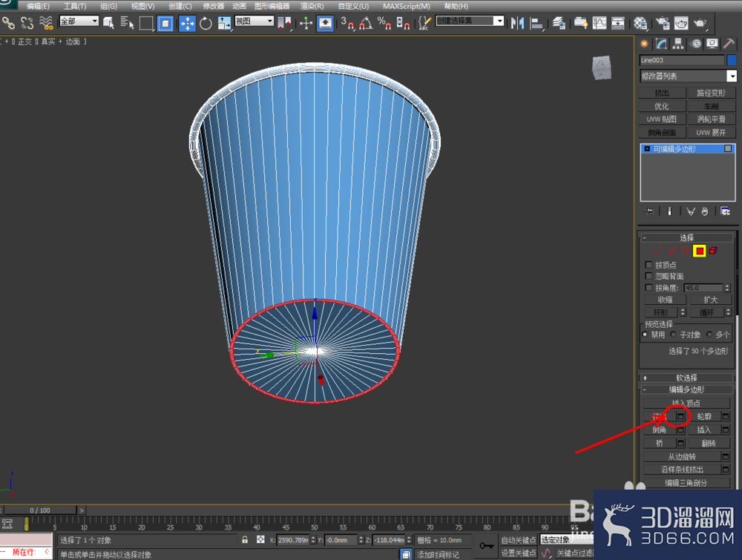This screenshot has height=560, width=742.
Task: Click the 翻转 button
Action: pos(709,443)
